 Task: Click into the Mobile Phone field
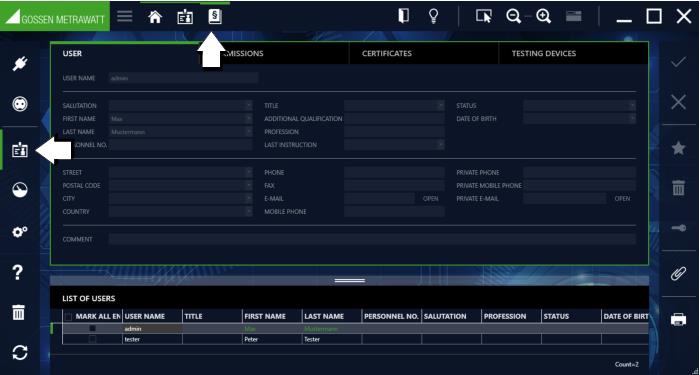[x=394, y=212]
